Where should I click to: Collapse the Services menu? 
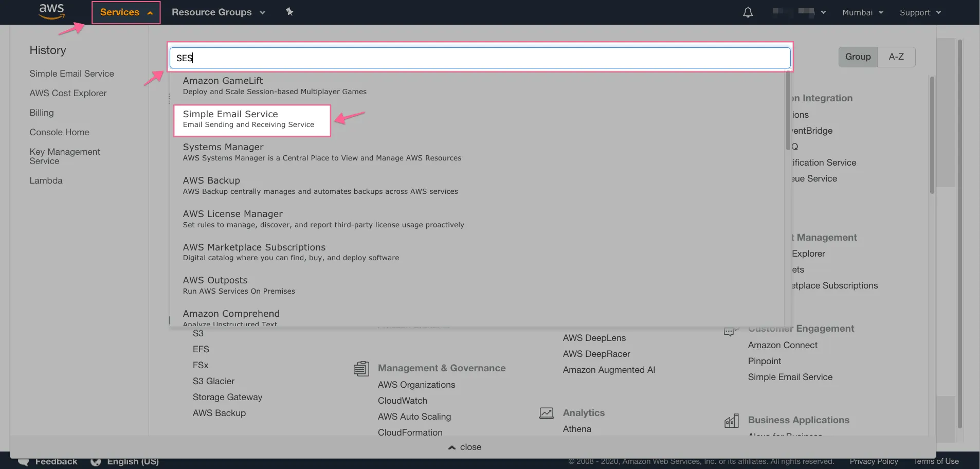126,12
